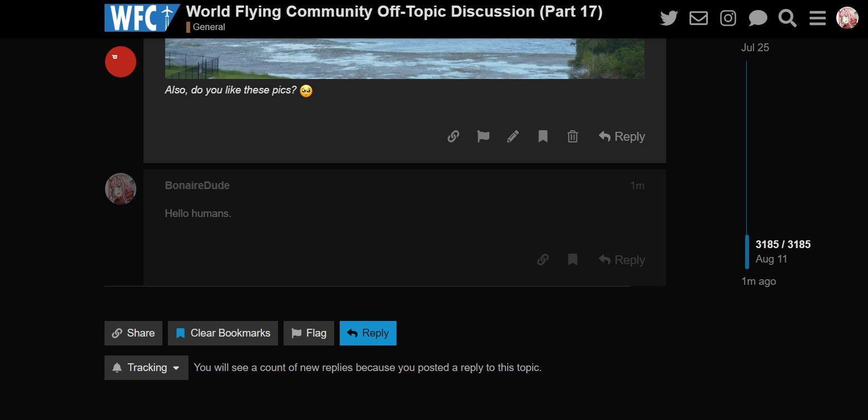Flag the pics post with flag icon
868x420 pixels.
(x=483, y=136)
